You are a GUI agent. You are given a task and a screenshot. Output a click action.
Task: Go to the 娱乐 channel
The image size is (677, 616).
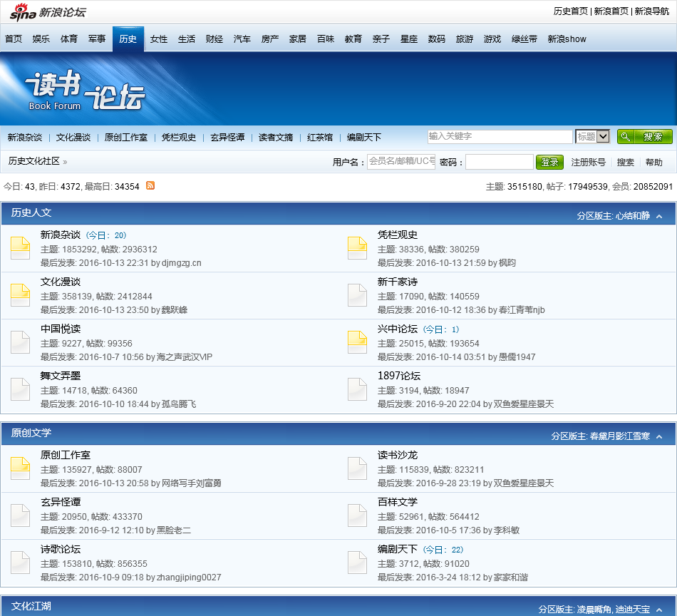point(41,39)
